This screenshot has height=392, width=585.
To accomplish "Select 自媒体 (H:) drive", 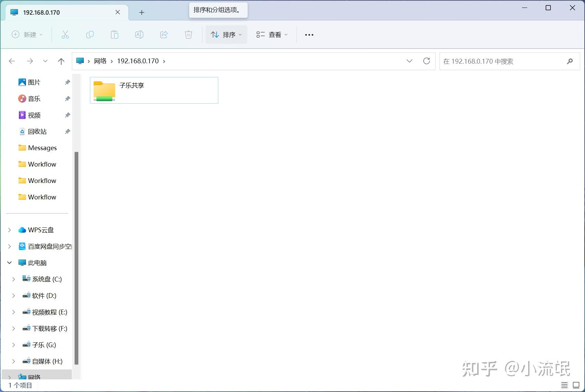I will (x=47, y=362).
